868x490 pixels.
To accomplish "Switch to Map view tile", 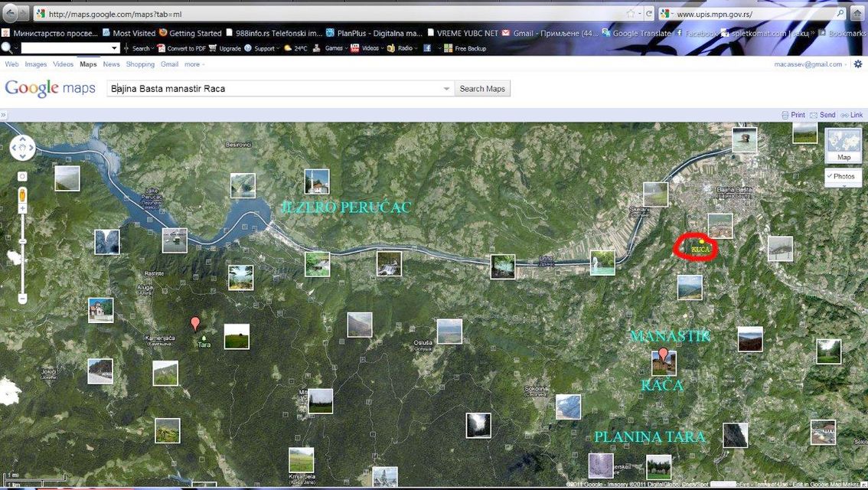I will click(x=844, y=145).
